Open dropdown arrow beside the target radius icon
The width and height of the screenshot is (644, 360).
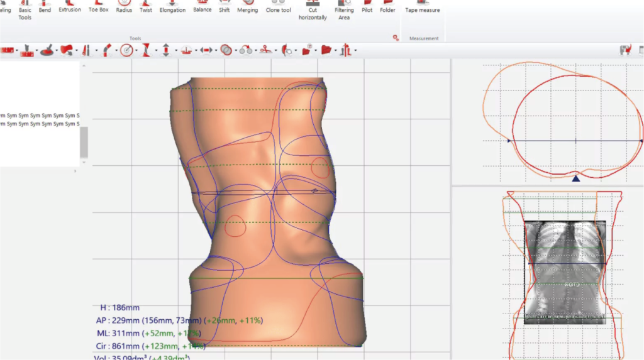(136, 51)
